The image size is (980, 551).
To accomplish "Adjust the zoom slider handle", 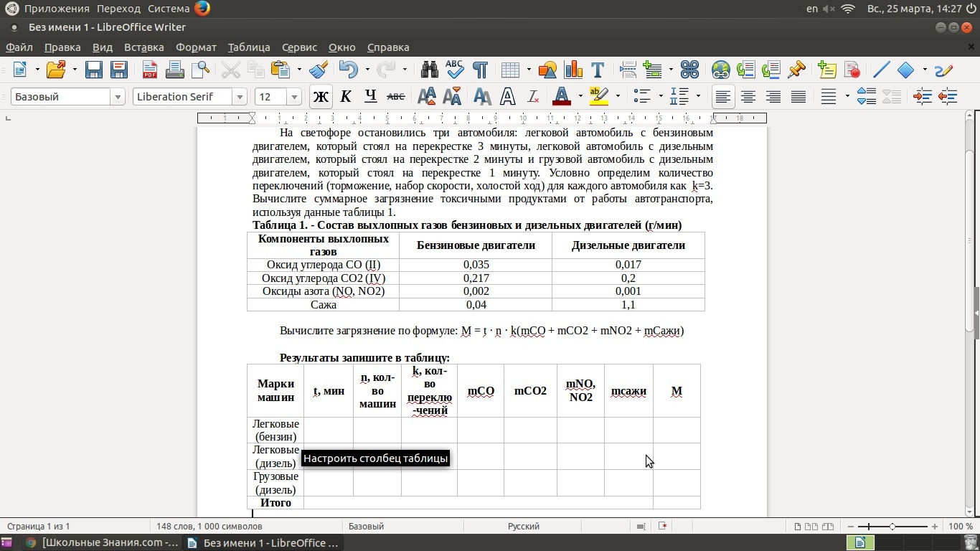I will tap(892, 527).
